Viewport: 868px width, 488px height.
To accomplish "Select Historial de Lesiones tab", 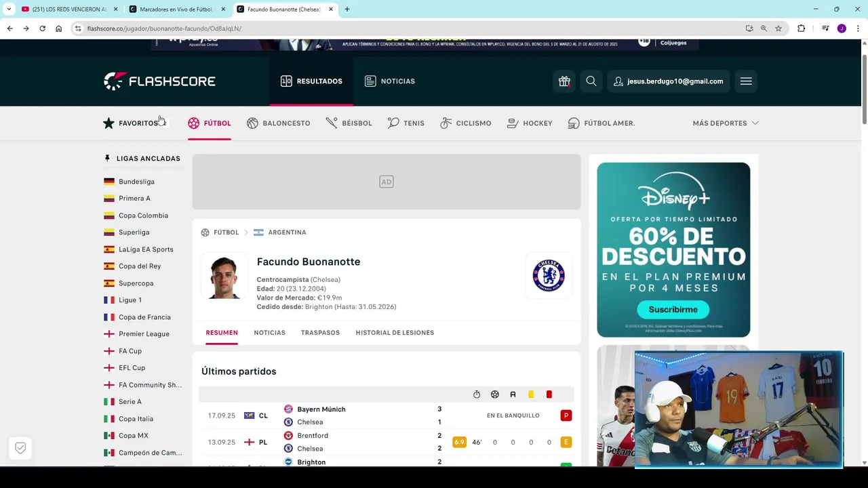I will [395, 333].
